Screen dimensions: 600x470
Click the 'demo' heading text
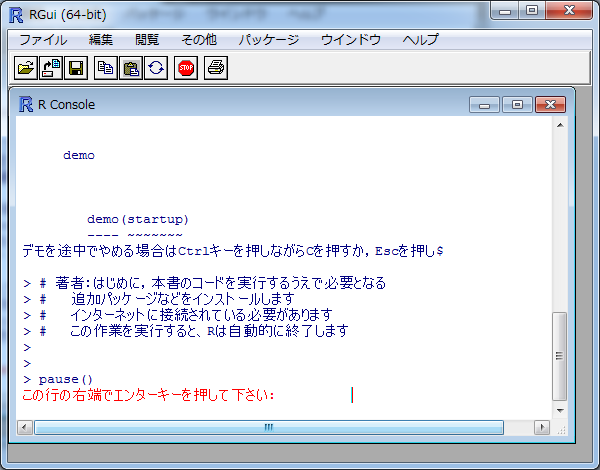pos(78,155)
